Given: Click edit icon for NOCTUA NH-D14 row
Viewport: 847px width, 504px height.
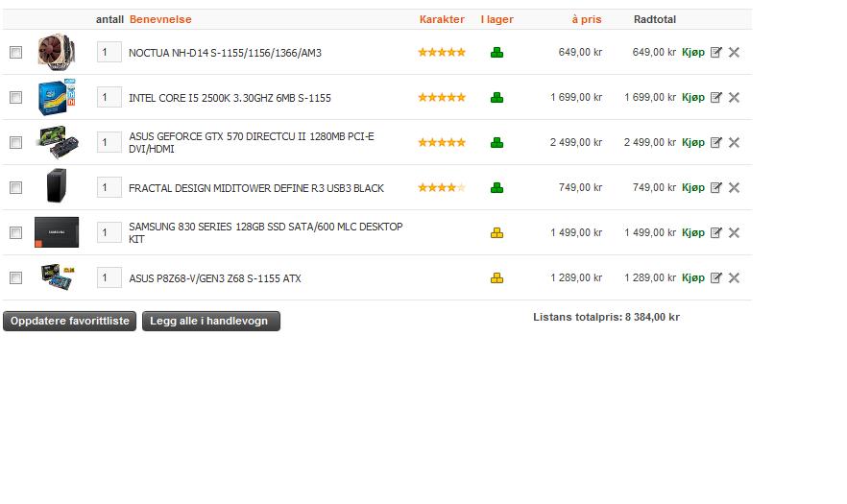Looking at the screenshot, I should [715, 53].
